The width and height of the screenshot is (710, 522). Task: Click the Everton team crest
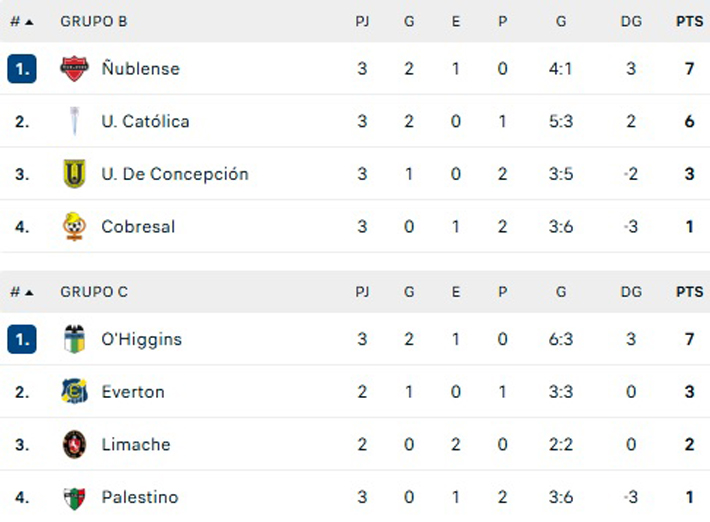point(74,392)
